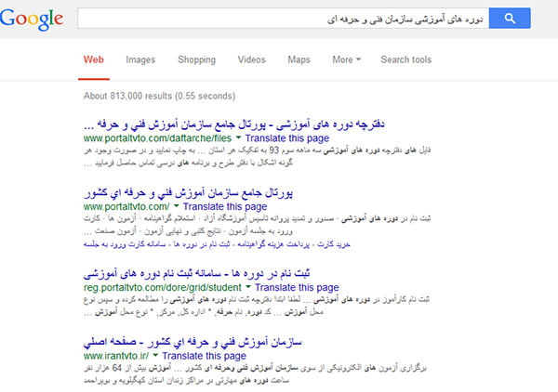The width and height of the screenshot is (558, 392).
Task: Open the Maps tab
Action: click(x=299, y=59)
